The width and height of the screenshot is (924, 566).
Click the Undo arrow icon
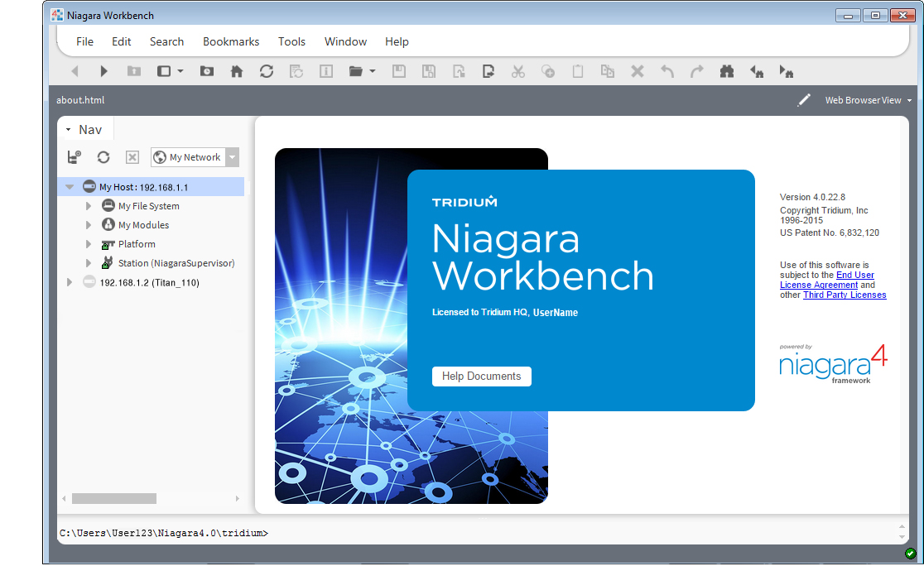point(667,71)
